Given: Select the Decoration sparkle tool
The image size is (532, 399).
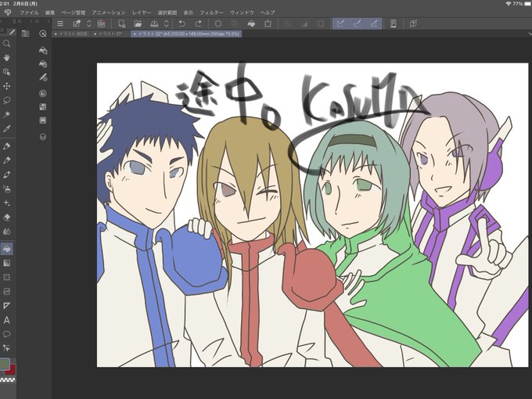Looking at the screenshot, I should [6, 203].
